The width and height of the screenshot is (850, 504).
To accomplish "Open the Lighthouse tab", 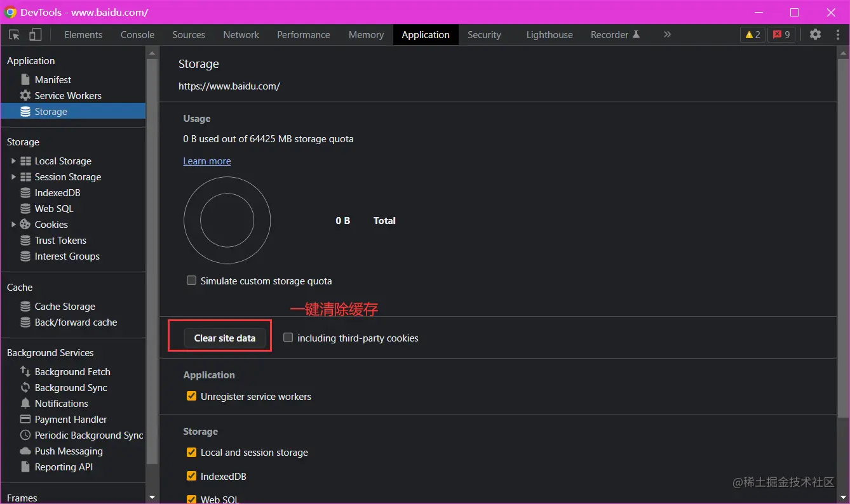I will pos(550,35).
